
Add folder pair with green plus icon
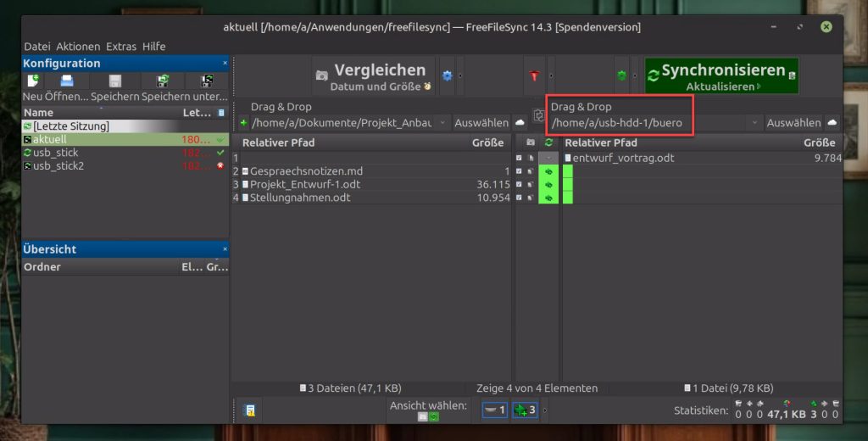pos(243,122)
